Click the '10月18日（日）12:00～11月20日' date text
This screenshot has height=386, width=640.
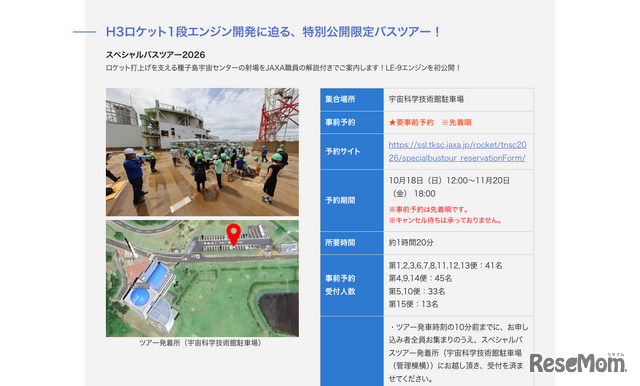pyautogui.click(x=449, y=180)
